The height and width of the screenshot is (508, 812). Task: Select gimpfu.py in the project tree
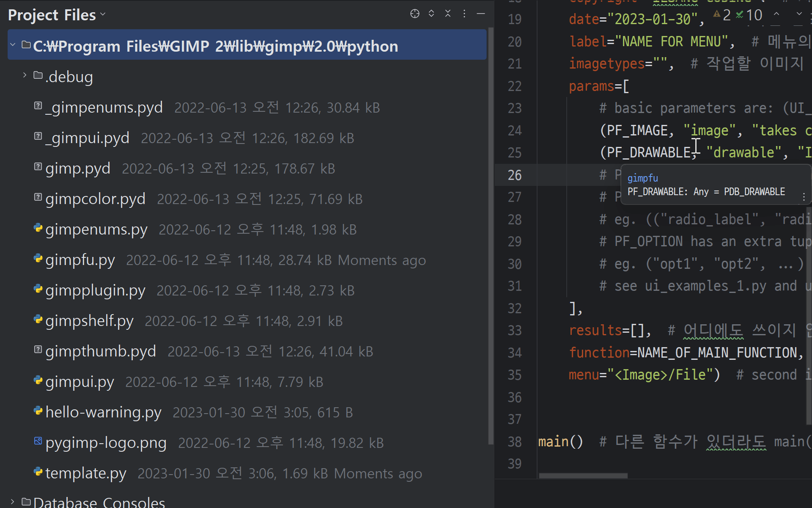coord(80,260)
